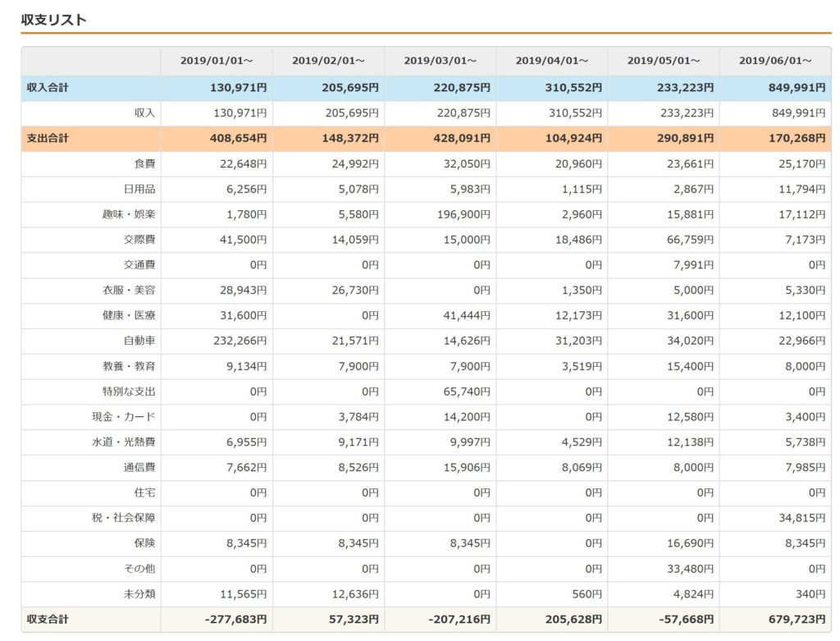Select the 食費 category label
840x641 pixels.
coord(144,164)
